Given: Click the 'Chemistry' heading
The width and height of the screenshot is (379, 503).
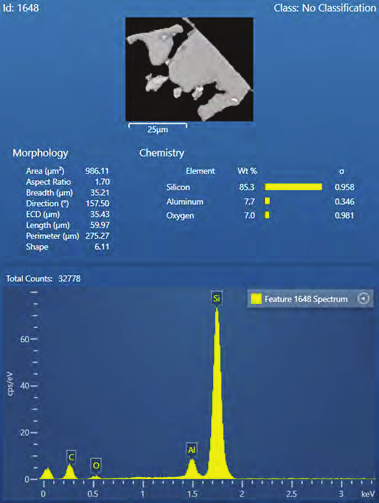Looking at the screenshot, I should (162, 153).
